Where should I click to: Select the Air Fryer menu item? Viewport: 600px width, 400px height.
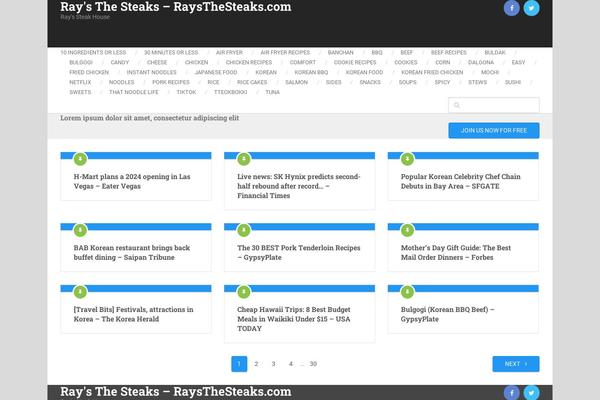point(229,52)
